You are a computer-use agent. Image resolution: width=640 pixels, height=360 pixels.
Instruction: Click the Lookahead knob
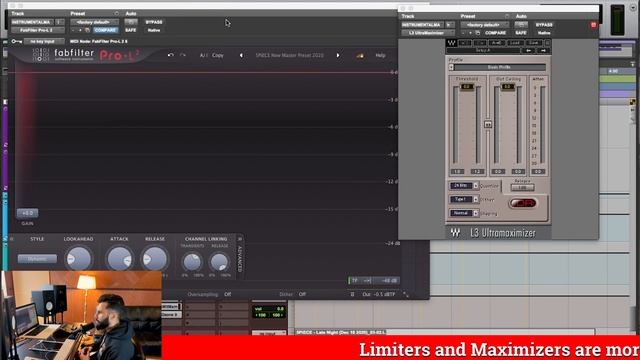point(78,258)
